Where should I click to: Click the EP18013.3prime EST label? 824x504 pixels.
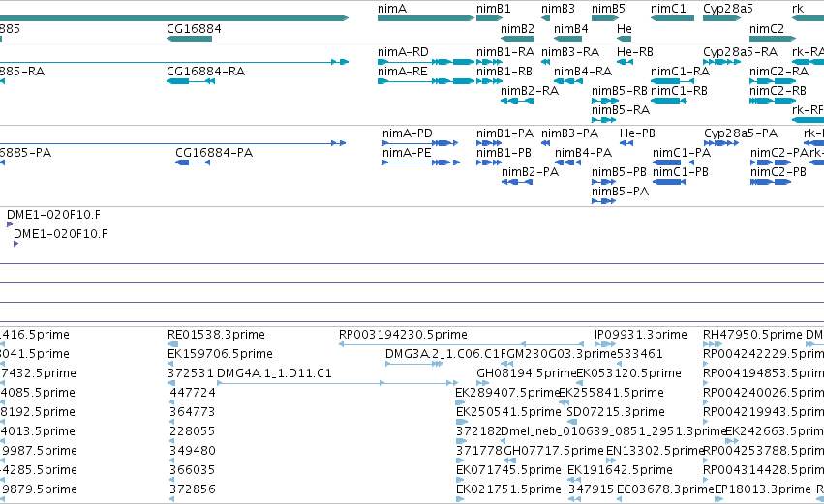763,489
